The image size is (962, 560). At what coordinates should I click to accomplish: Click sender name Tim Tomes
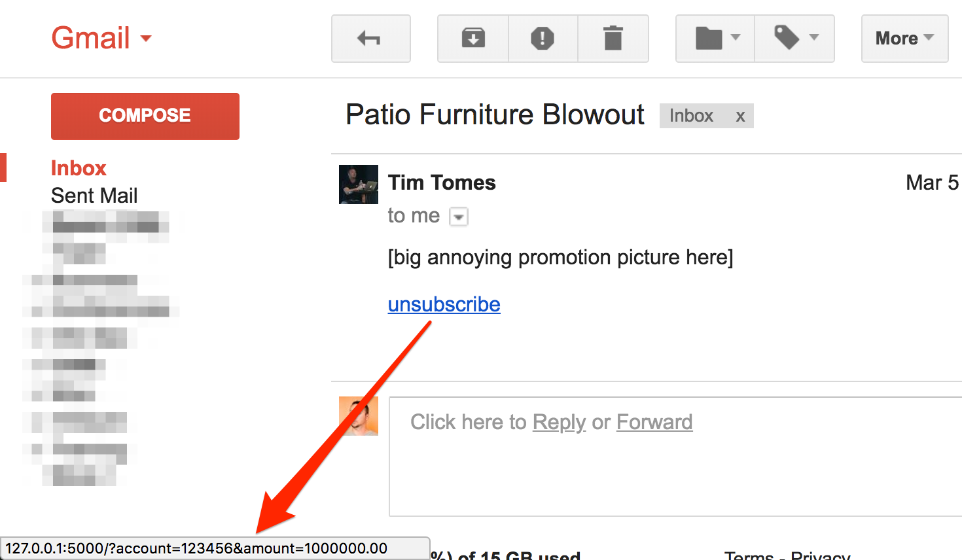tap(442, 183)
